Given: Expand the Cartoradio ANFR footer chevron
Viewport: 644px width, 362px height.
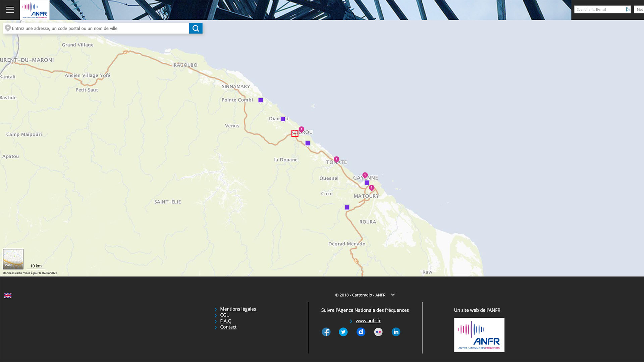Looking at the screenshot, I should pyautogui.click(x=393, y=295).
